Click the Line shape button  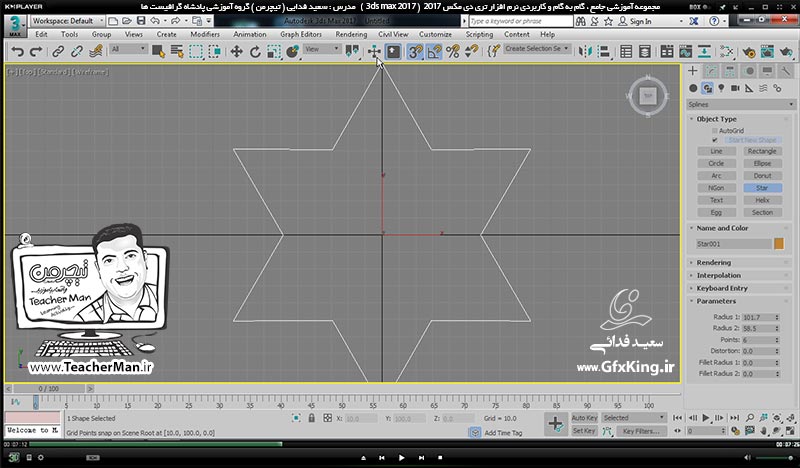tap(716, 151)
